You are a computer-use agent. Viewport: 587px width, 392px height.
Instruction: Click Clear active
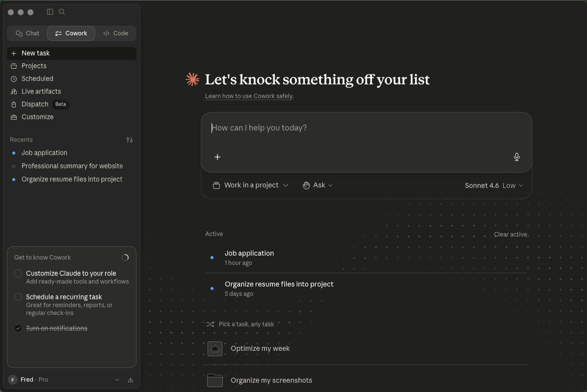[510, 235]
